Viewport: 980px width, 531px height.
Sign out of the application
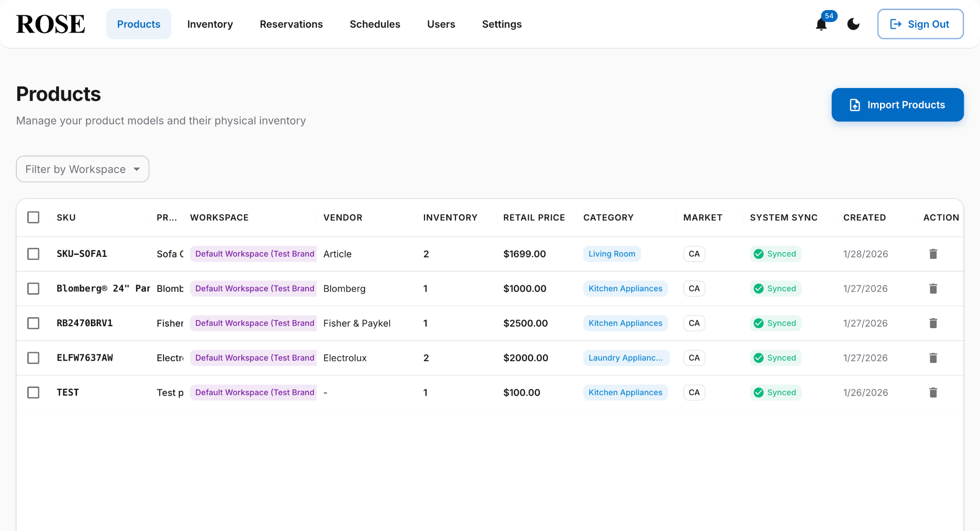[920, 24]
